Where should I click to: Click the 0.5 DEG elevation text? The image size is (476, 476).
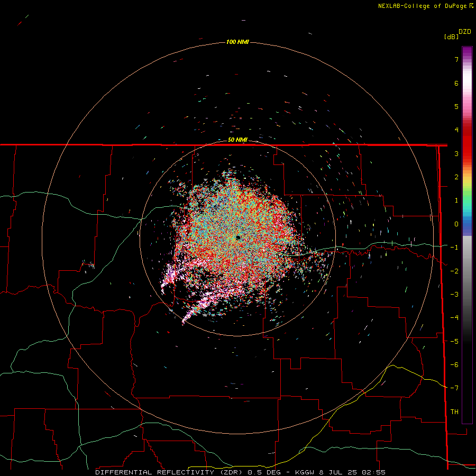[x=264, y=472]
